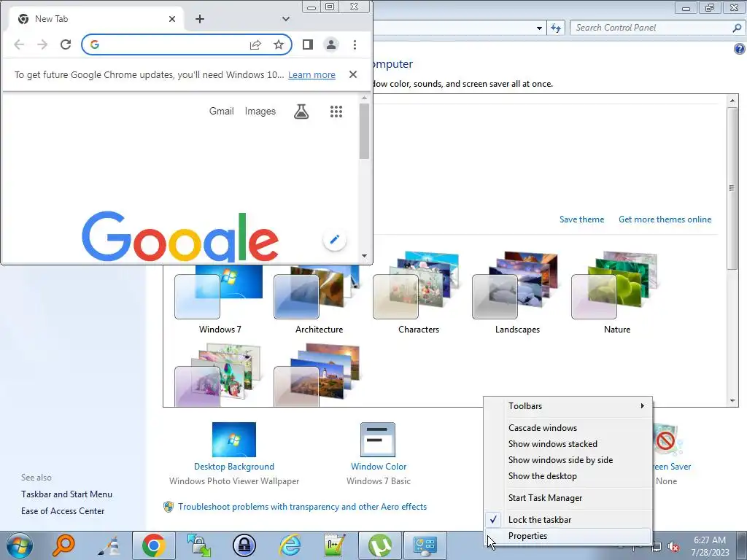This screenshot has height=560, width=747.
Task: Open the magnifier search taskbar icon
Action: click(63, 545)
